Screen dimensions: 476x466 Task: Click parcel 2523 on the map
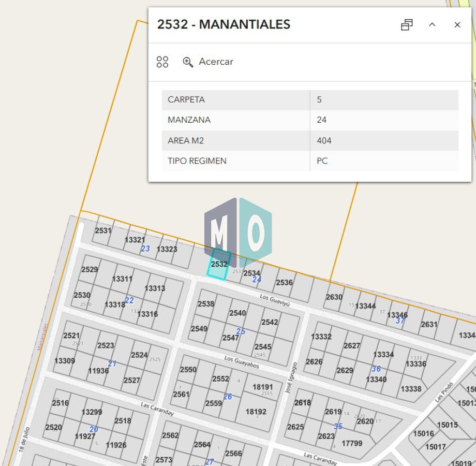[x=106, y=345]
